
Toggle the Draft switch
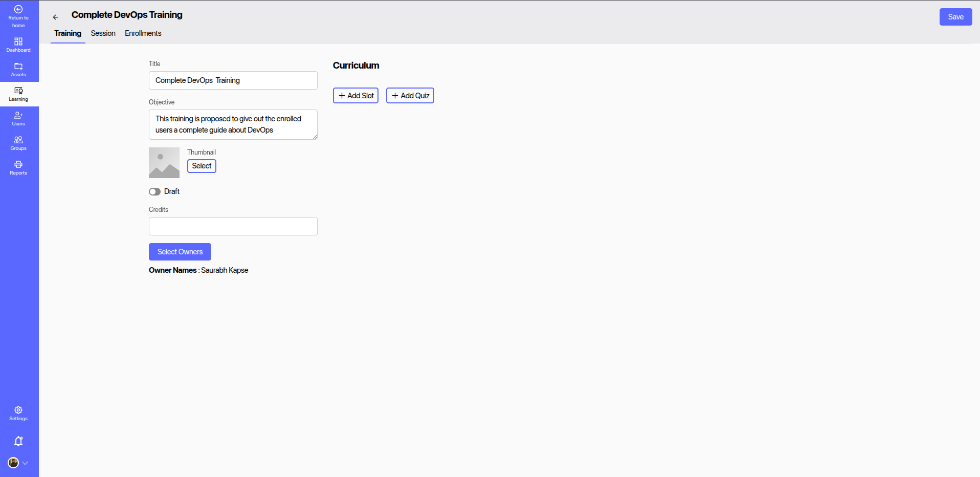[x=154, y=191]
